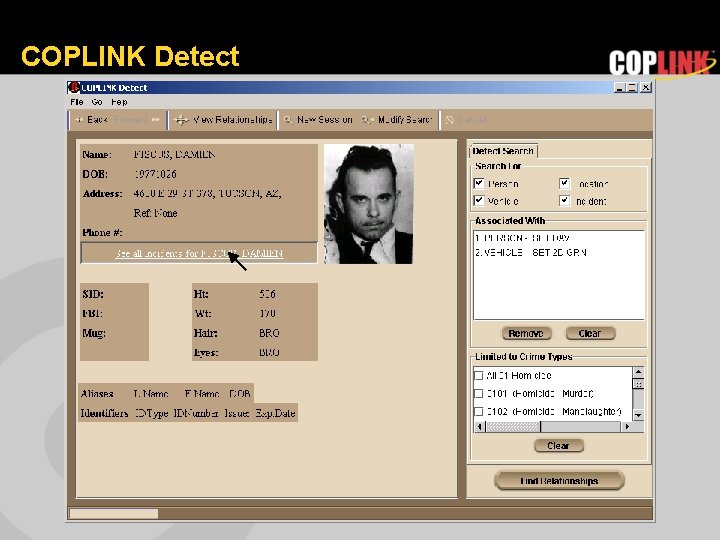Viewport: 720px width, 540px height.
Task: Select the first PERSON entry in Associated With
Action: 523,238
